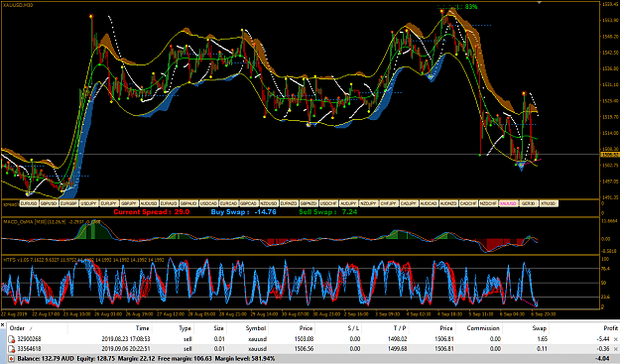Switch to EURAUD symbol button
620x364 pixels.
click(x=169, y=203)
